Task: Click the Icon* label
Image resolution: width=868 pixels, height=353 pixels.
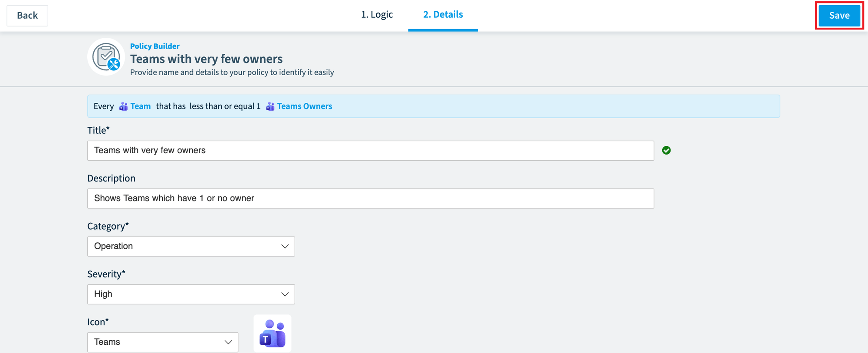Action: (x=98, y=322)
